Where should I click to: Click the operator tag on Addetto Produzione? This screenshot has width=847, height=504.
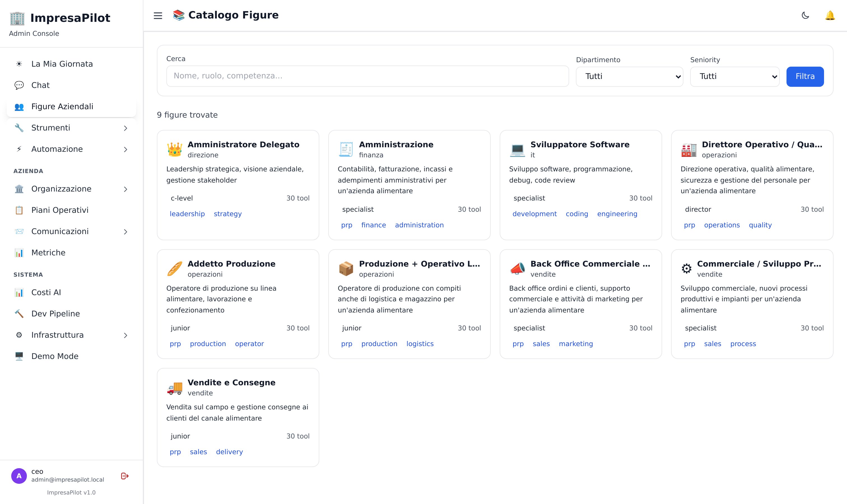tap(249, 344)
